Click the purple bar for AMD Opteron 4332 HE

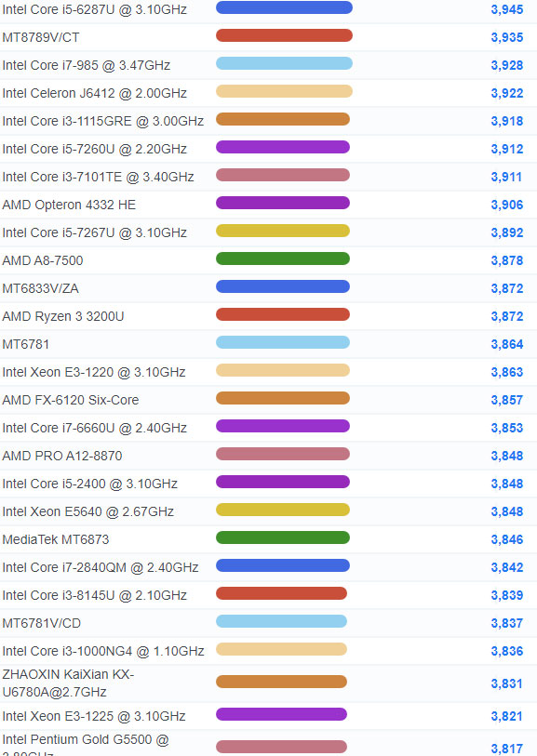pos(283,203)
